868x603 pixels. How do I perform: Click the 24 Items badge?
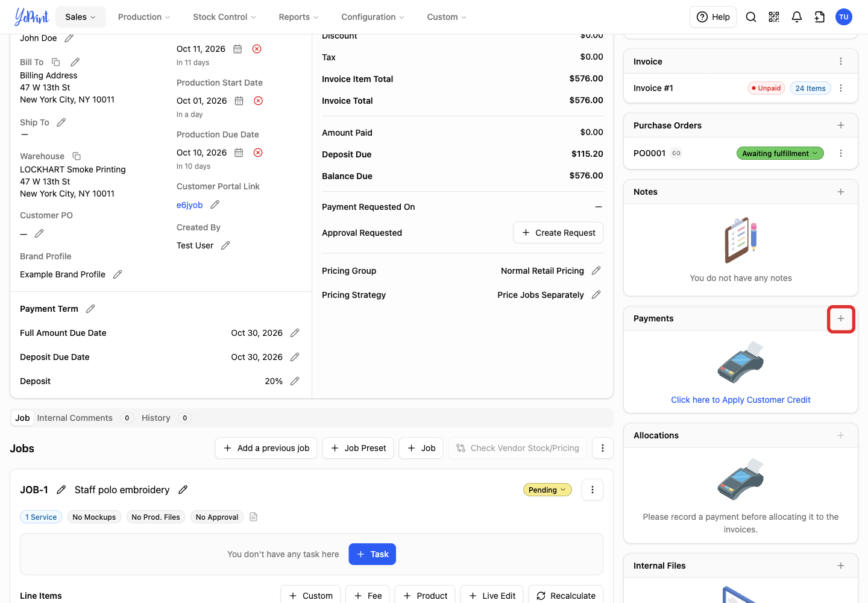click(x=810, y=88)
